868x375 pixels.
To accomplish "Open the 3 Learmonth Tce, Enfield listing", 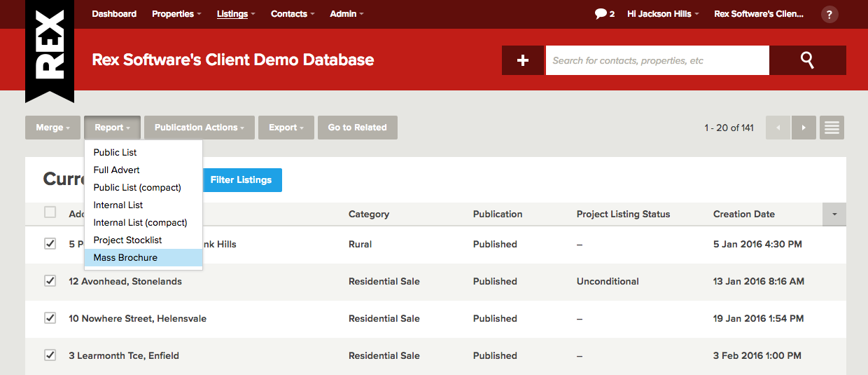I will [124, 355].
